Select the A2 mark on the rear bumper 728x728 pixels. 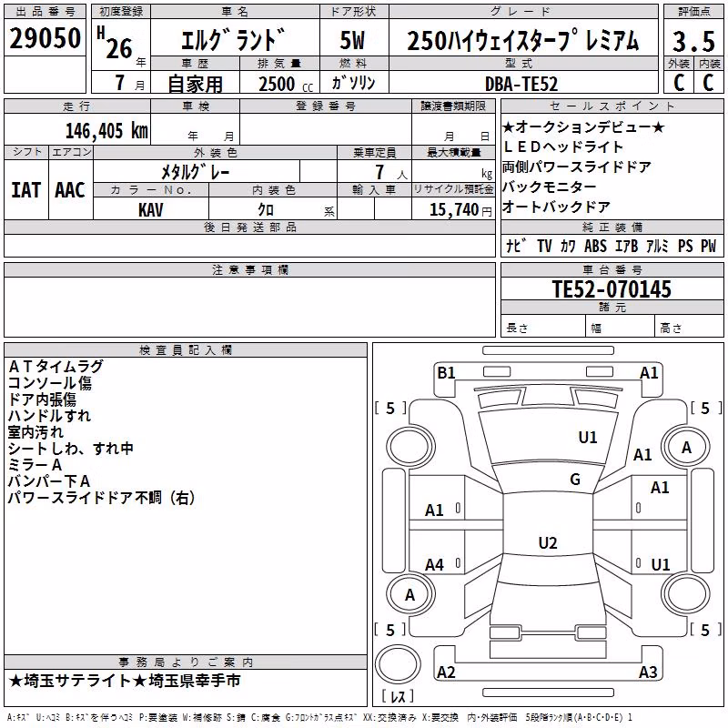446,672
